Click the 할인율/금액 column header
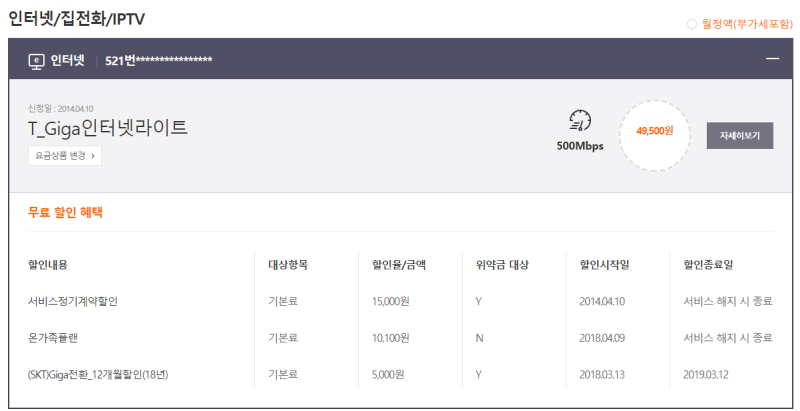The height and width of the screenshot is (411, 800). (x=398, y=265)
